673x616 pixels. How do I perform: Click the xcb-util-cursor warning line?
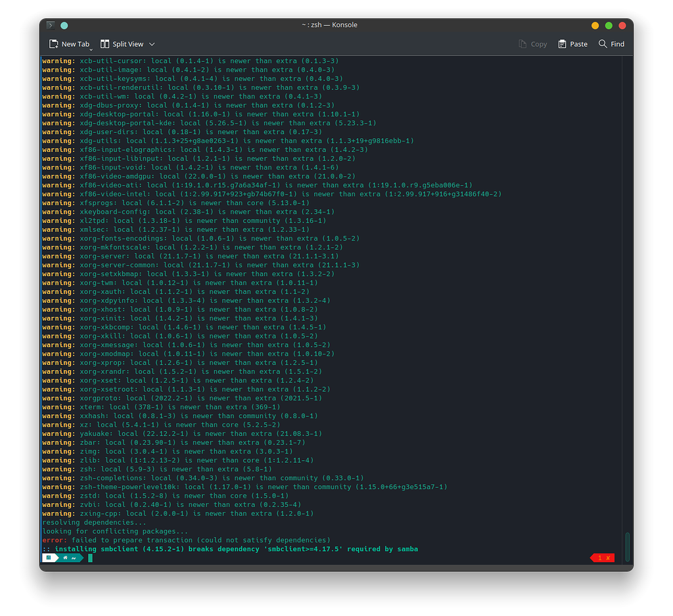point(190,61)
